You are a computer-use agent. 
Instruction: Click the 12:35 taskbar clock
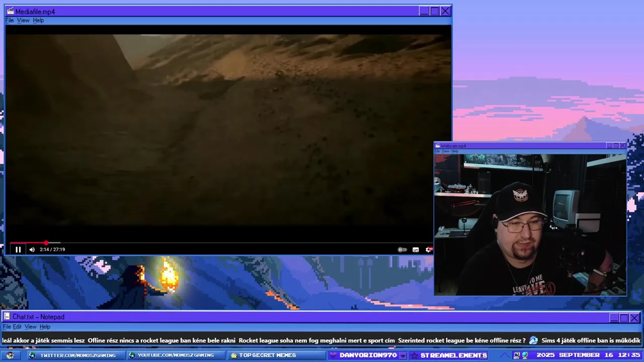[x=629, y=355]
